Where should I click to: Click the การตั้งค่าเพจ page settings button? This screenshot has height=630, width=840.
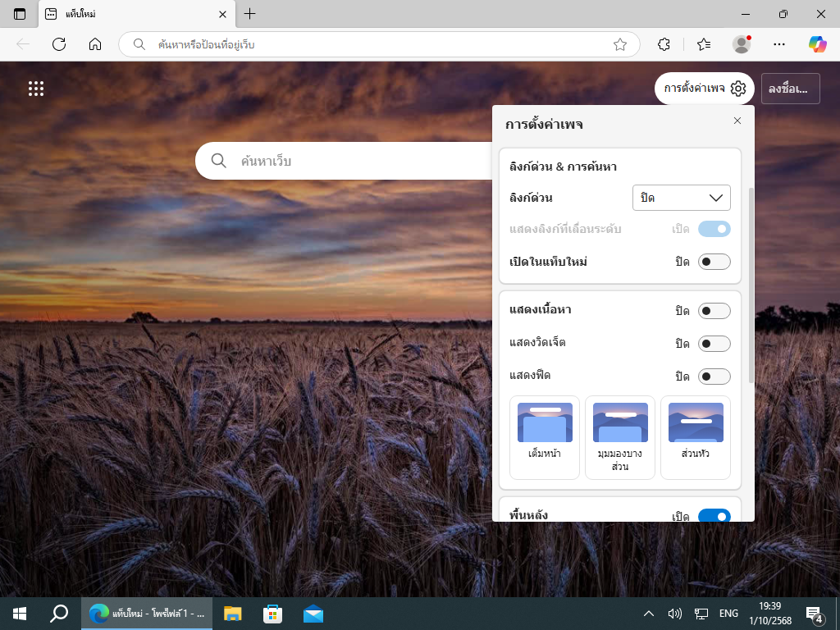pyautogui.click(x=704, y=89)
